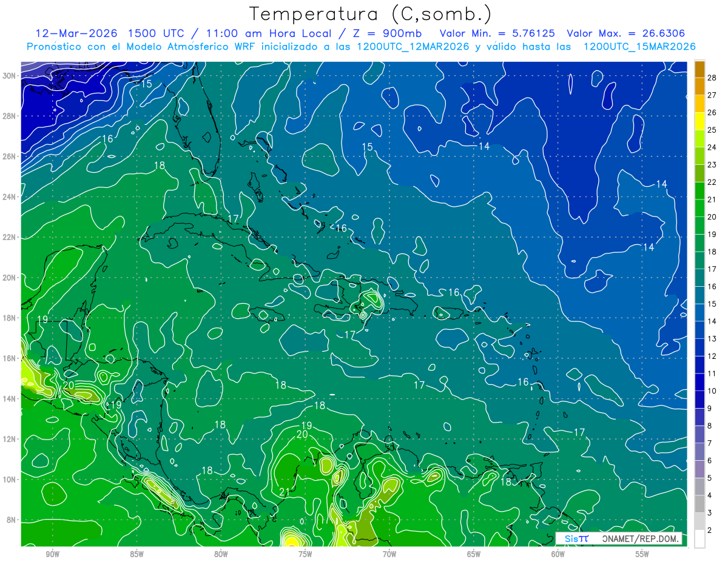728x562 pixels.
Task: Click the '1200UTC_15MAR2026' valid-until time text
Action: [x=639, y=47]
